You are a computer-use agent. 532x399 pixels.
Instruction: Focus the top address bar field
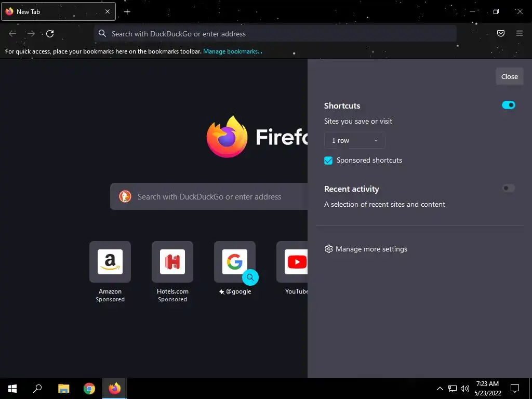275,34
